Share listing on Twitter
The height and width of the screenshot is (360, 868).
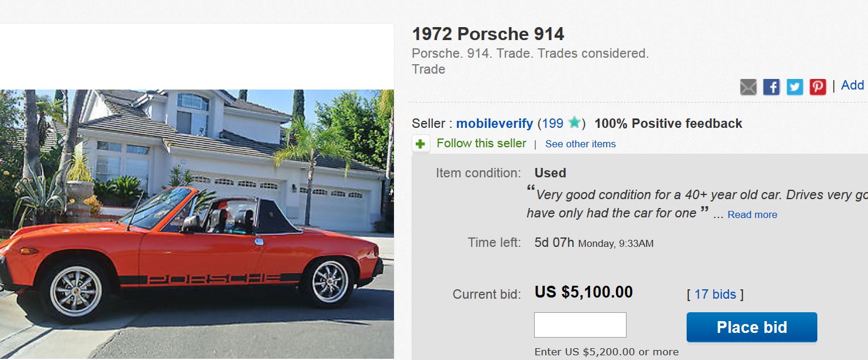click(x=794, y=87)
